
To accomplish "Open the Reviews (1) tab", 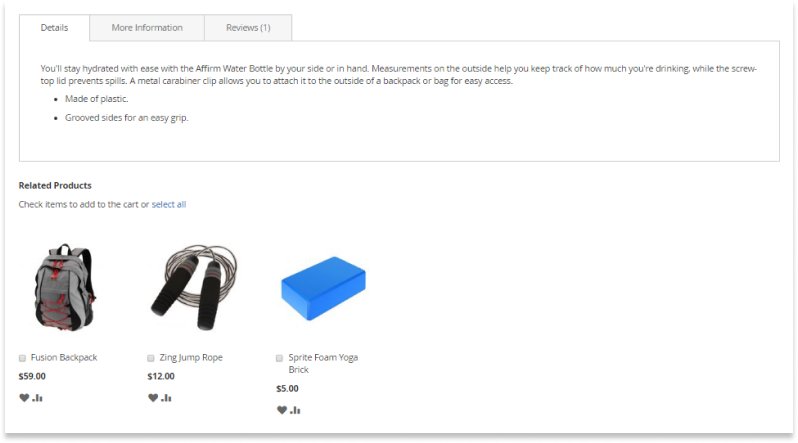I will pyautogui.click(x=248, y=27).
